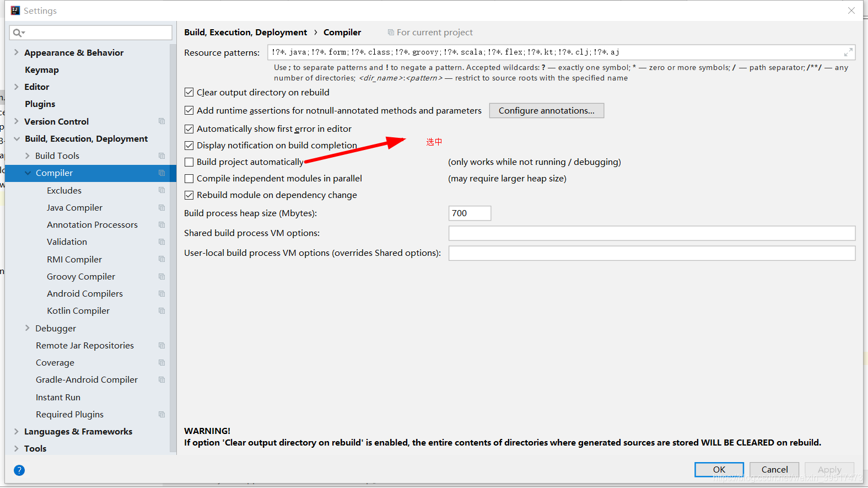Click the Build process heap size field
The image size is (868, 488).
470,213
